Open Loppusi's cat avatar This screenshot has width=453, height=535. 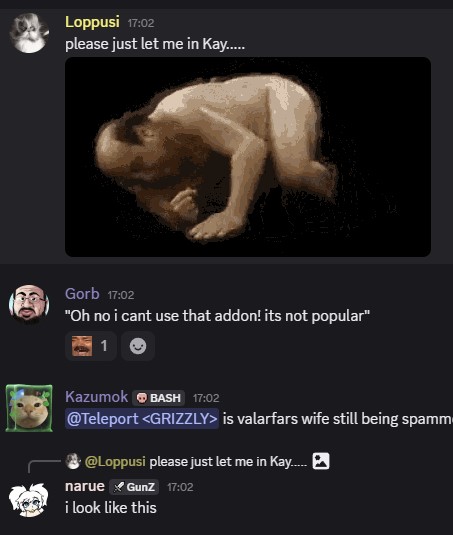click(29, 33)
